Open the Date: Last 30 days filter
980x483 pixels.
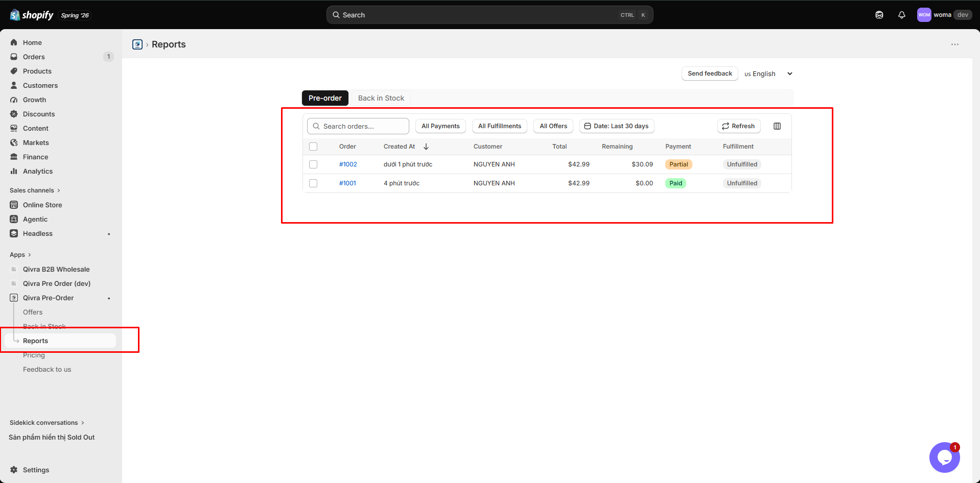coord(617,126)
